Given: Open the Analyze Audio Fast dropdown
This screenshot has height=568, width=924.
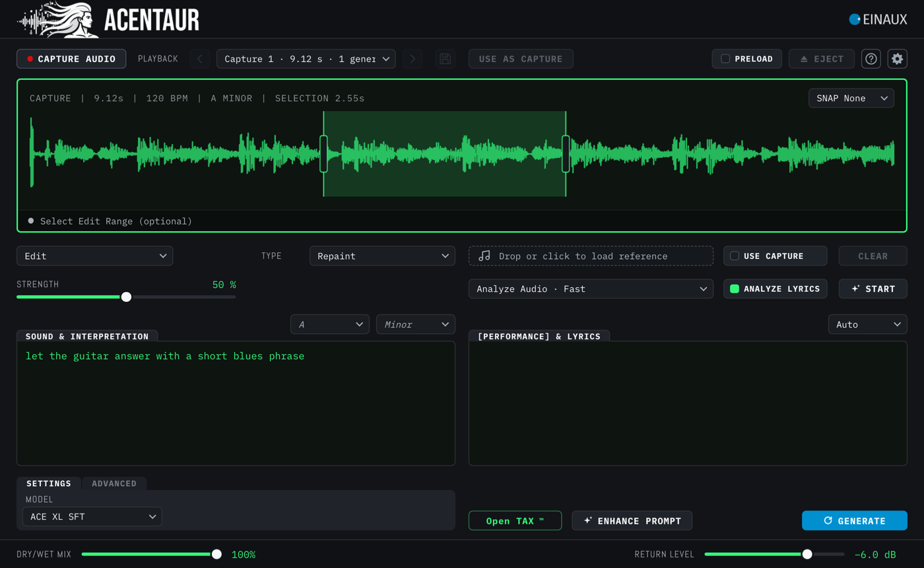Looking at the screenshot, I should [x=591, y=289].
